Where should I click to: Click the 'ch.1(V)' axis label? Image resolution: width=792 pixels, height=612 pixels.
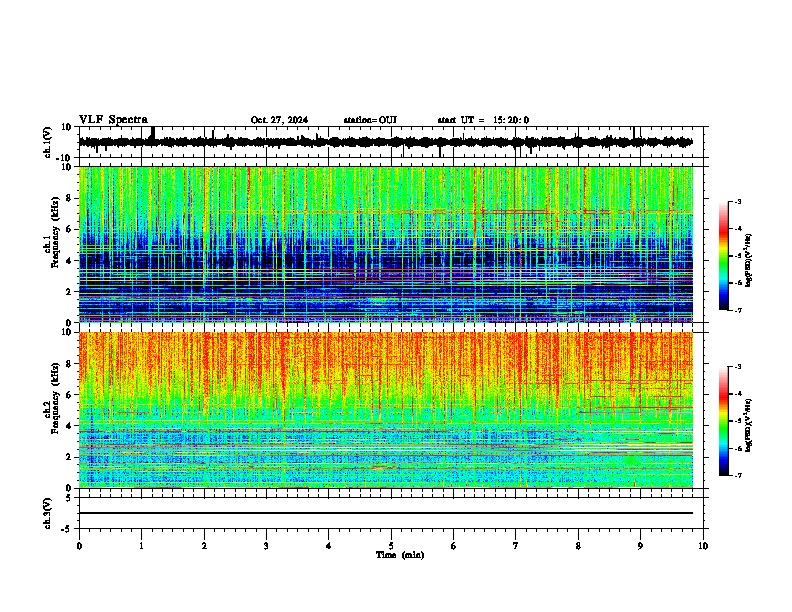tap(48, 142)
